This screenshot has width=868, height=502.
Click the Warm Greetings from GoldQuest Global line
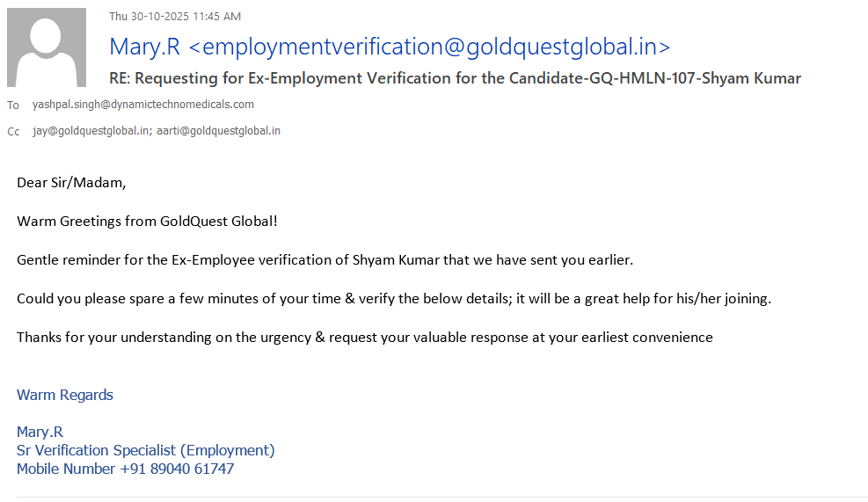[x=147, y=222]
